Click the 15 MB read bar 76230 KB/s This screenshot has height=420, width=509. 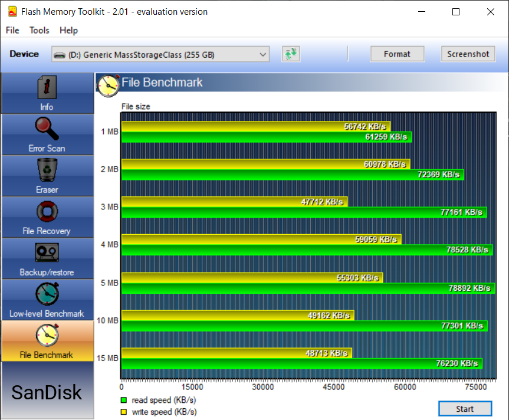(302, 363)
